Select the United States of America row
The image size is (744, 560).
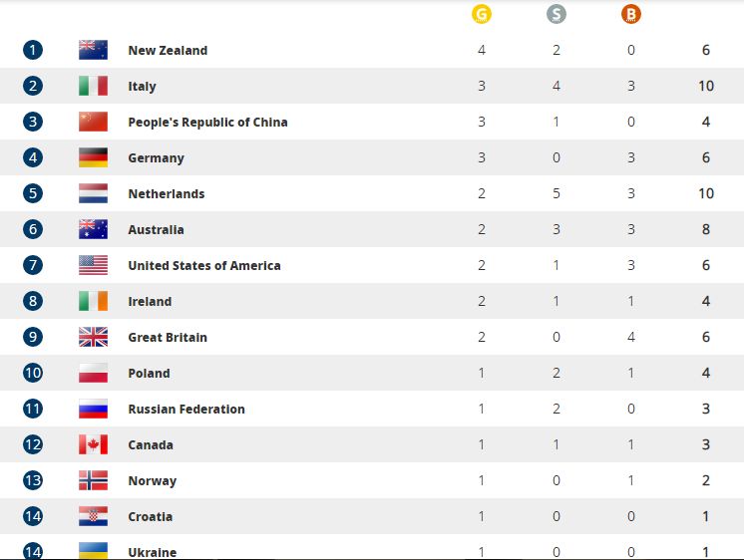tap(372, 265)
